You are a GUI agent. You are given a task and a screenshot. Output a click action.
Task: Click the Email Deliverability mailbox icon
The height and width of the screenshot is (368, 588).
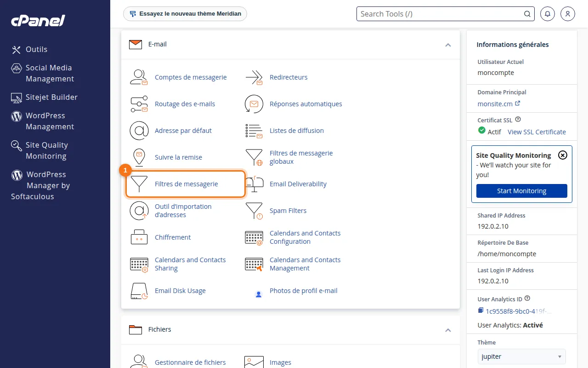(x=254, y=184)
